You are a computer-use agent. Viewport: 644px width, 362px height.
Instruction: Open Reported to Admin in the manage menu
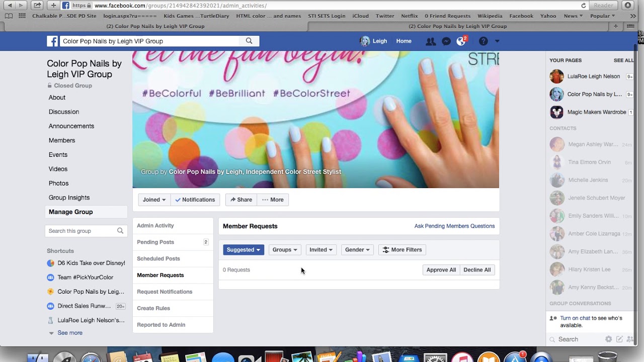click(161, 325)
